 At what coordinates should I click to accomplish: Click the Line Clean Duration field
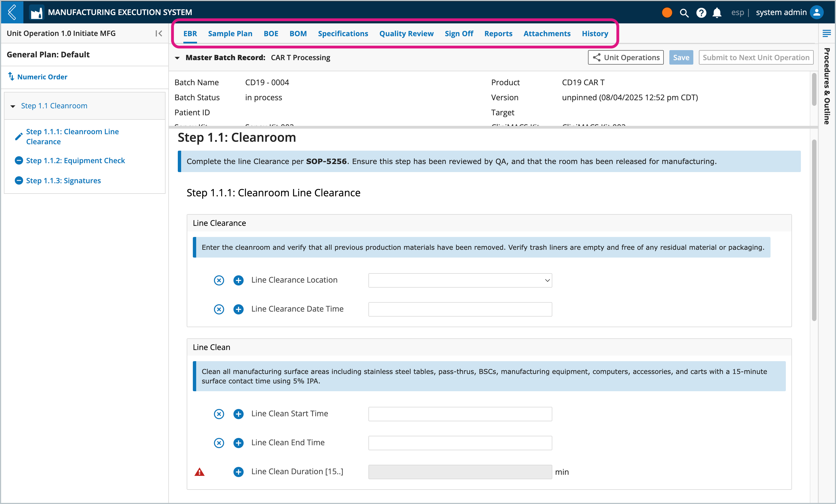click(460, 472)
